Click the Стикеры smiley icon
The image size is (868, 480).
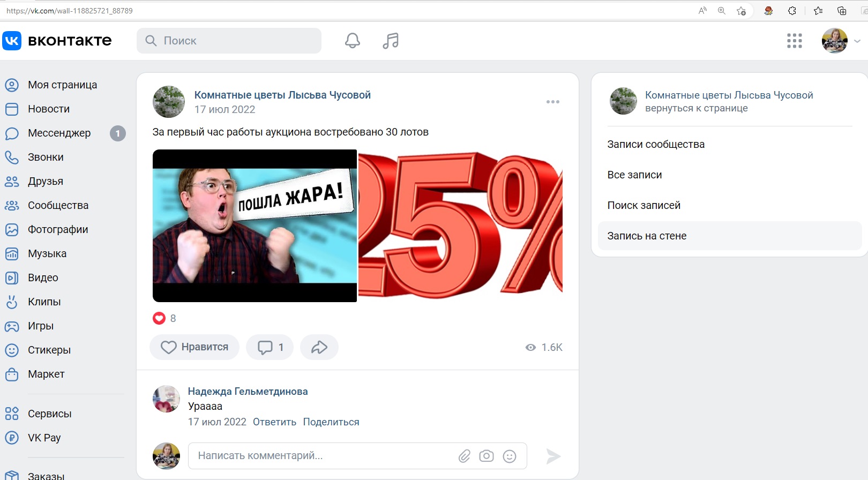[x=12, y=350]
